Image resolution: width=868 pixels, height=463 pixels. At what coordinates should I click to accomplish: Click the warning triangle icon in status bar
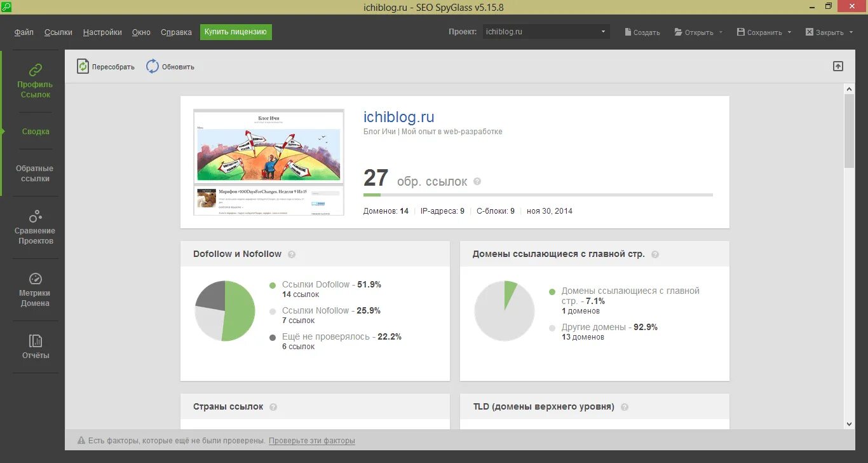click(81, 440)
